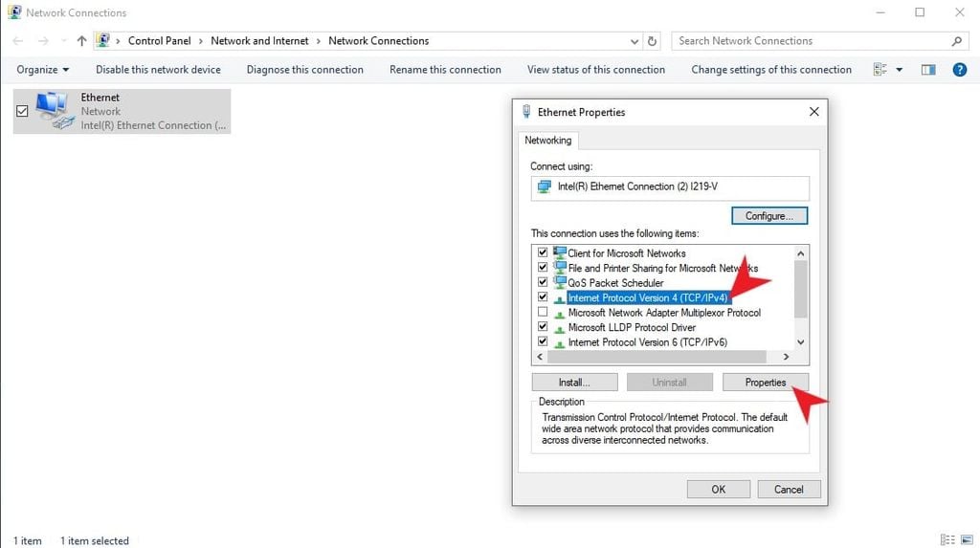
Task: Click the Control Panel breadcrumb
Action: point(160,40)
